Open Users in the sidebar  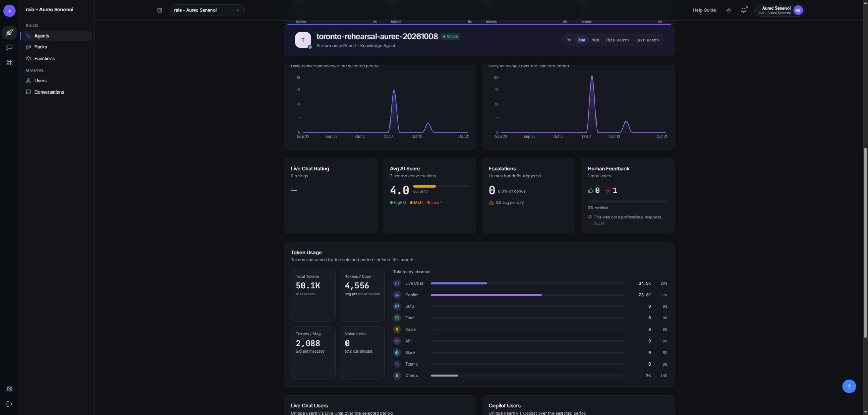tap(57, 81)
